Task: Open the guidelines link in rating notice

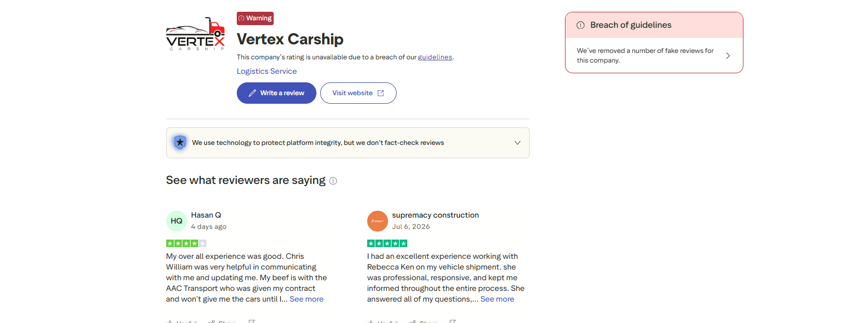Action: [435, 57]
